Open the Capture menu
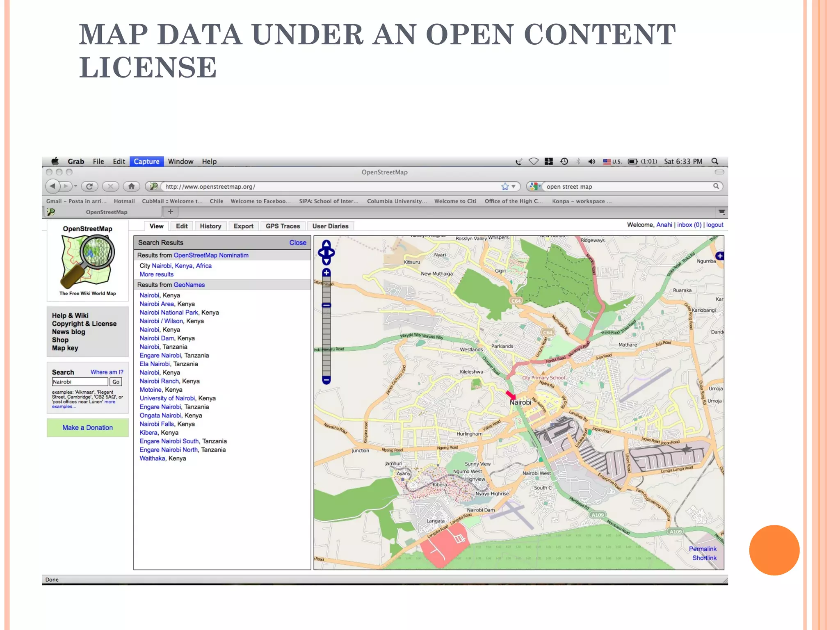The width and height of the screenshot is (840, 630). coord(146,162)
